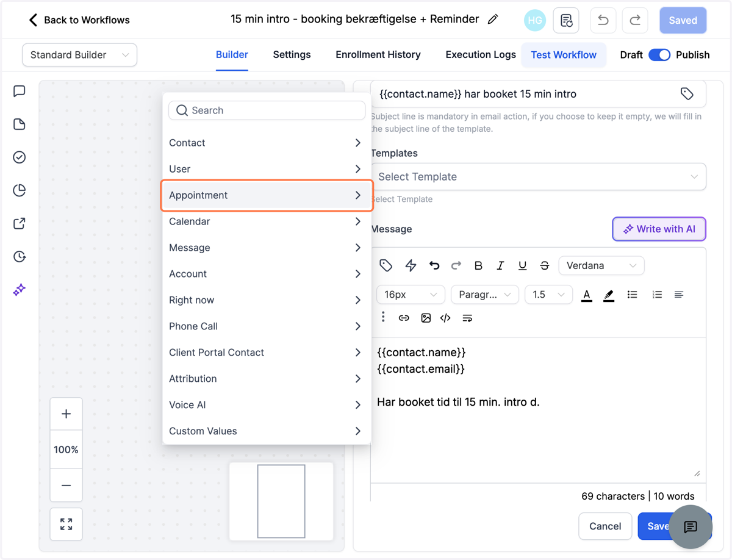
Task: Click the undo arrow in top header
Action: coord(603,21)
